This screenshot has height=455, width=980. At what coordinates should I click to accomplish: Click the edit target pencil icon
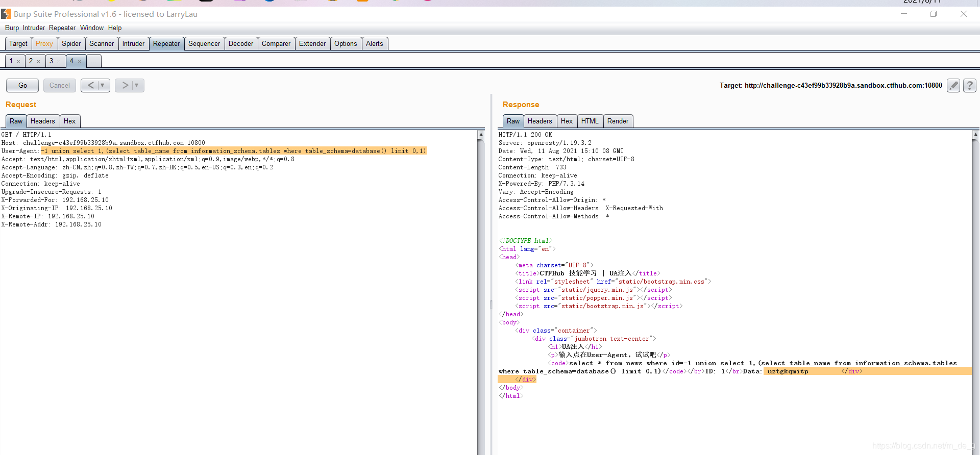click(x=953, y=85)
